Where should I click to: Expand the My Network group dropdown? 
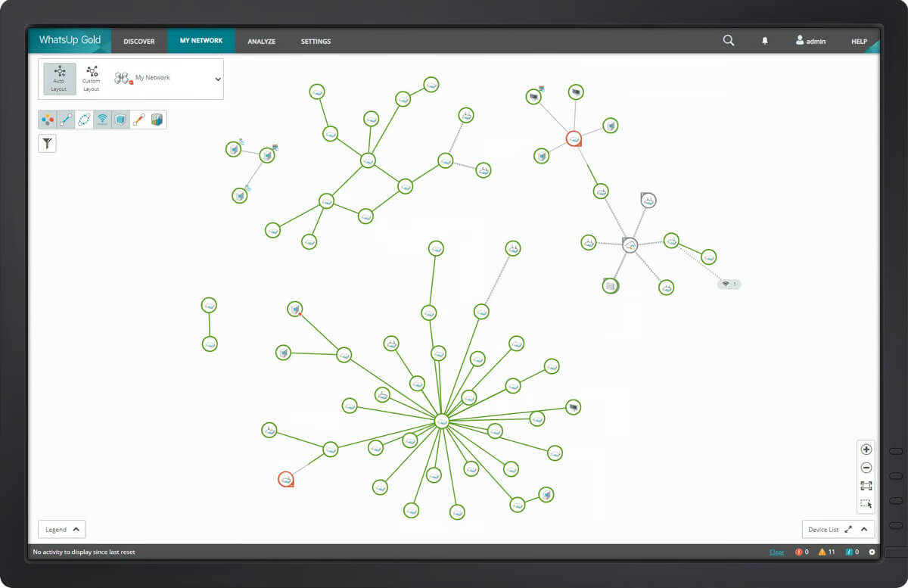(218, 79)
